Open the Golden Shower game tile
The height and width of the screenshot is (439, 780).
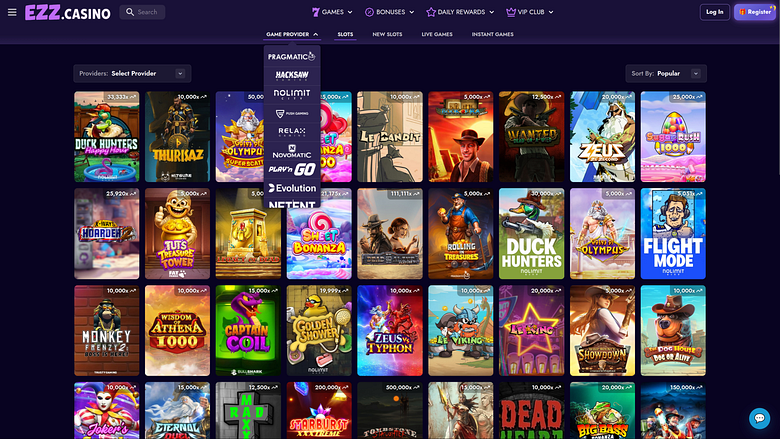319,331
